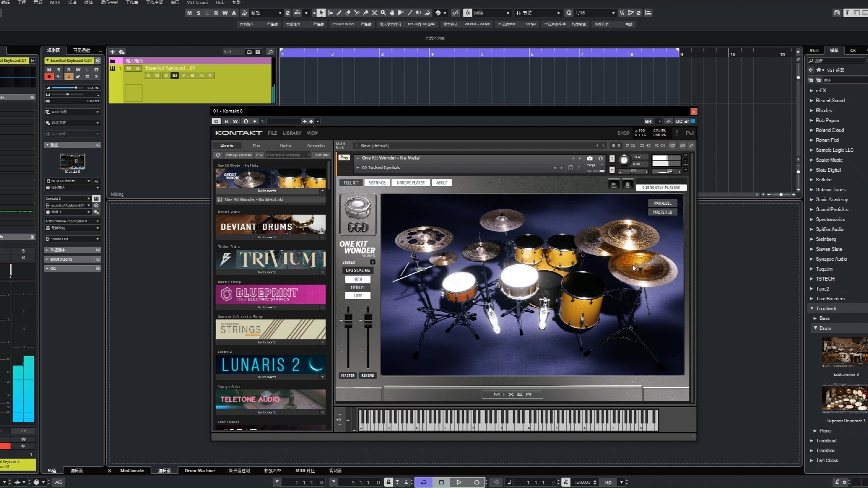Enable record on inspector track
The image size is (868, 488).
point(49,77)
